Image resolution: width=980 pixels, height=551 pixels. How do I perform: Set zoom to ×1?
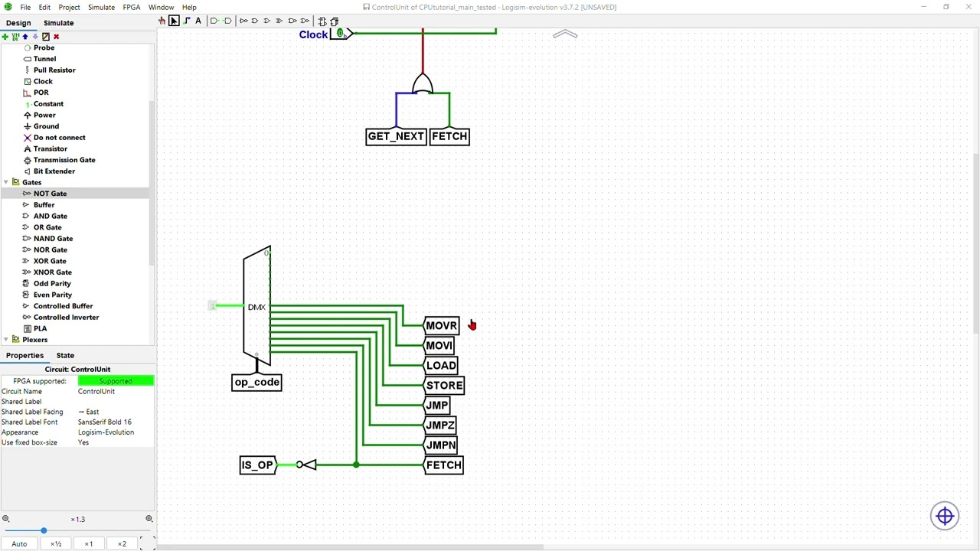click(x=89, y=543)
